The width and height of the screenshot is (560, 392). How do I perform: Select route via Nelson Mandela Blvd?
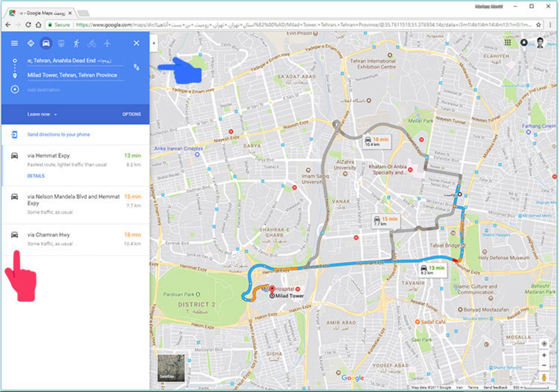tap(75, 205)
